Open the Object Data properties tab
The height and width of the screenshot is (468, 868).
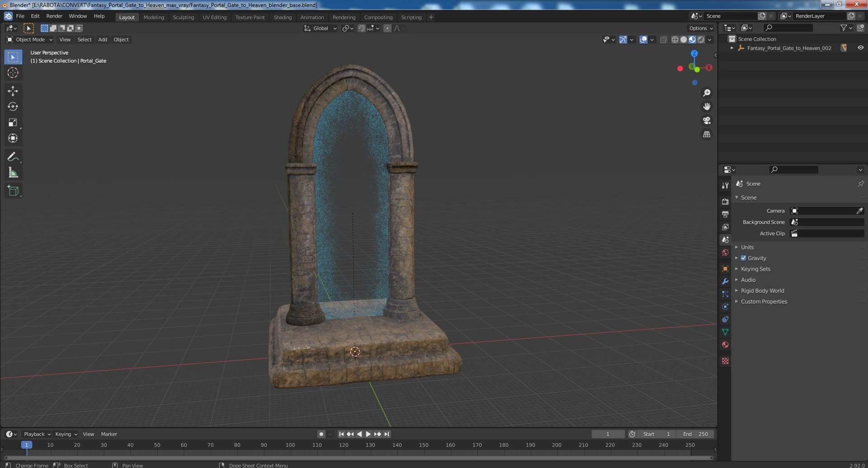point(725,332)
